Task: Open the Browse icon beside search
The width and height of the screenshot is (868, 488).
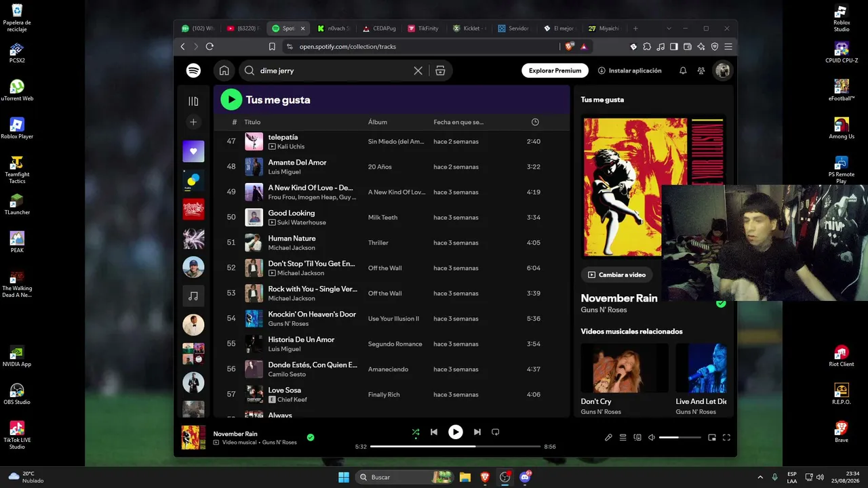Action: point(440,70)
